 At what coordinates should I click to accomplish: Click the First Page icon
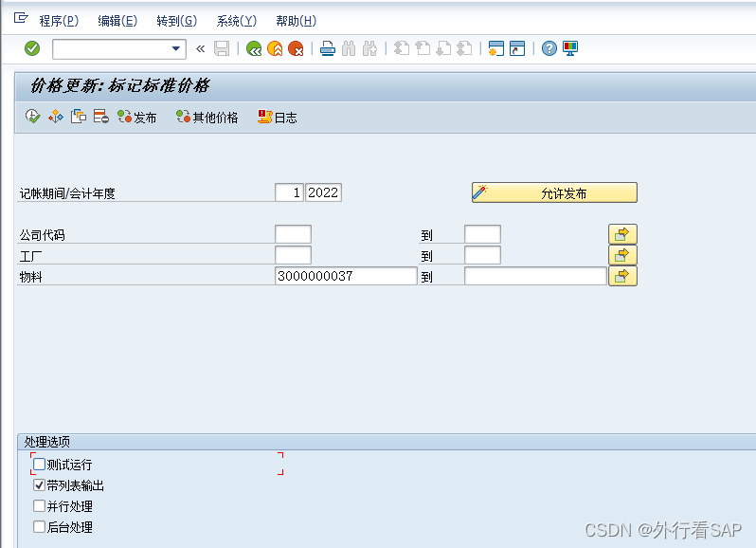point(401,48)
